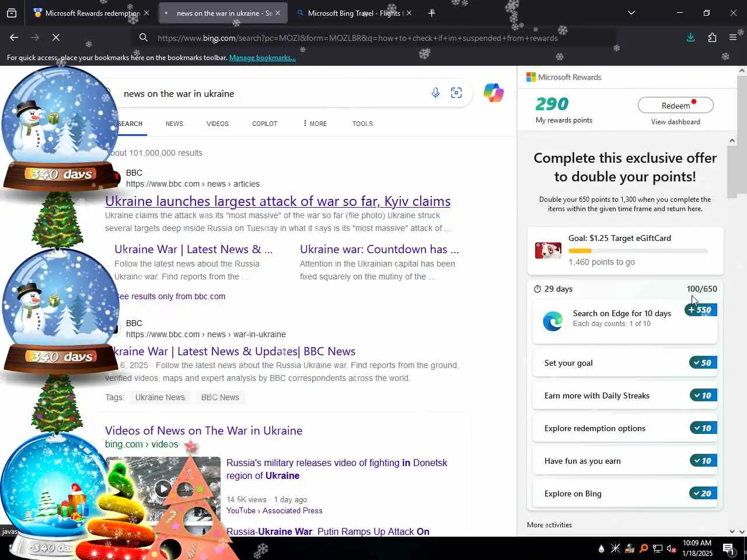Click the browser address bar URL
The image size is (747, 560).
[357, 38]
